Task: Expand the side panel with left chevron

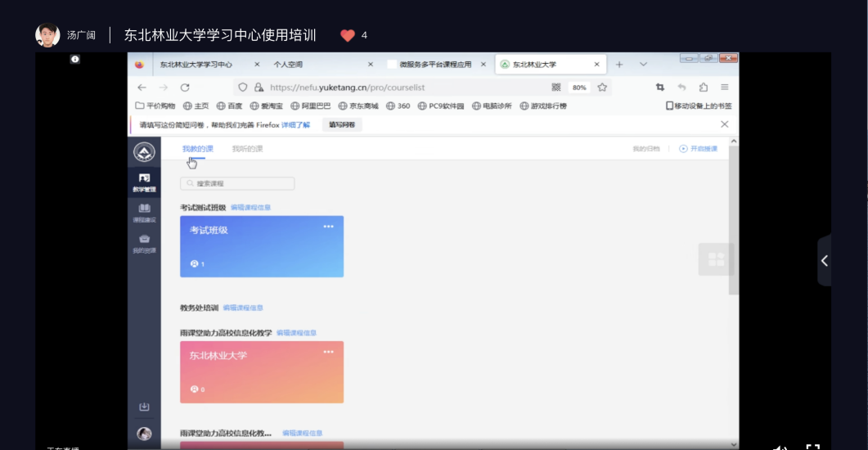Action: (824, 261)
